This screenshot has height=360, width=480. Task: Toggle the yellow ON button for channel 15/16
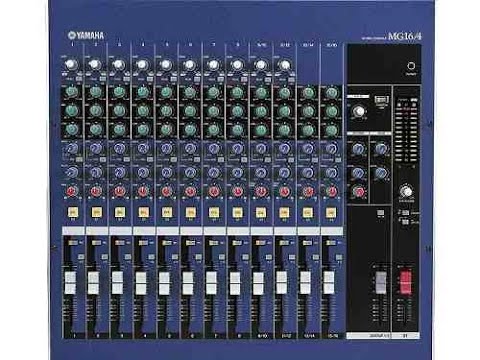[x=331, y=212]
